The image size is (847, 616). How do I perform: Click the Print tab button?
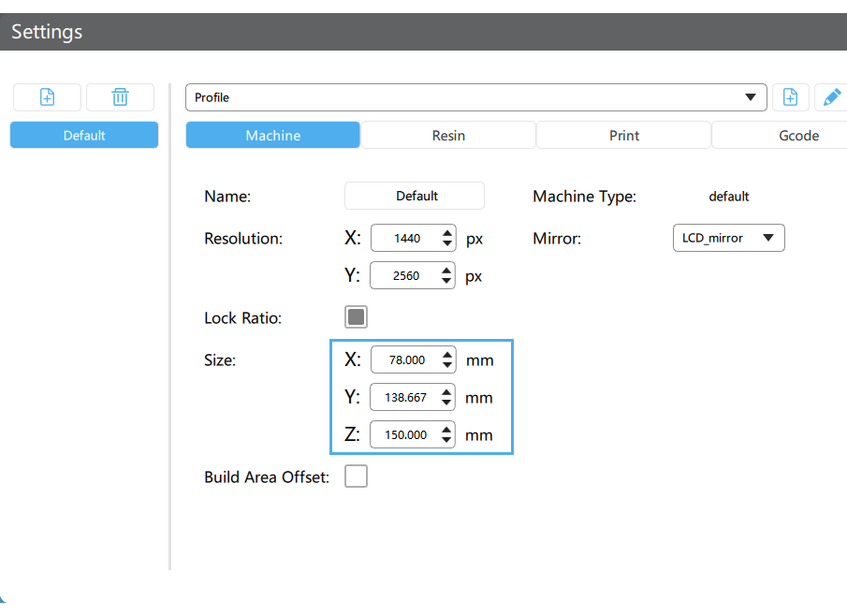[x=623, y=135]
